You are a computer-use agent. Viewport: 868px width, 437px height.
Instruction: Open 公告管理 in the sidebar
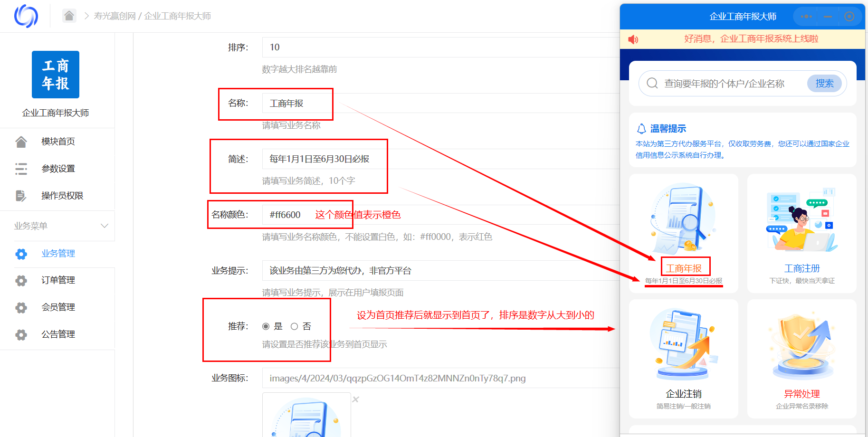[x=57, y=334]
